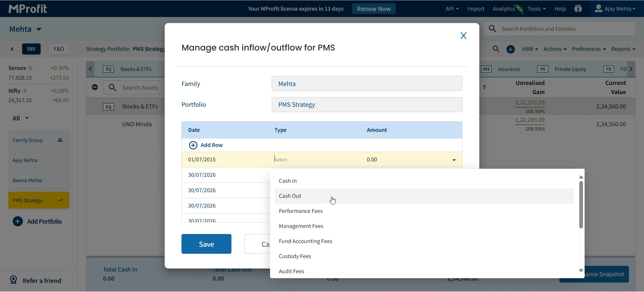Viewport: 644px width, 292px height.
Task: Choose Custody Fees option
Action: [424, 256]
